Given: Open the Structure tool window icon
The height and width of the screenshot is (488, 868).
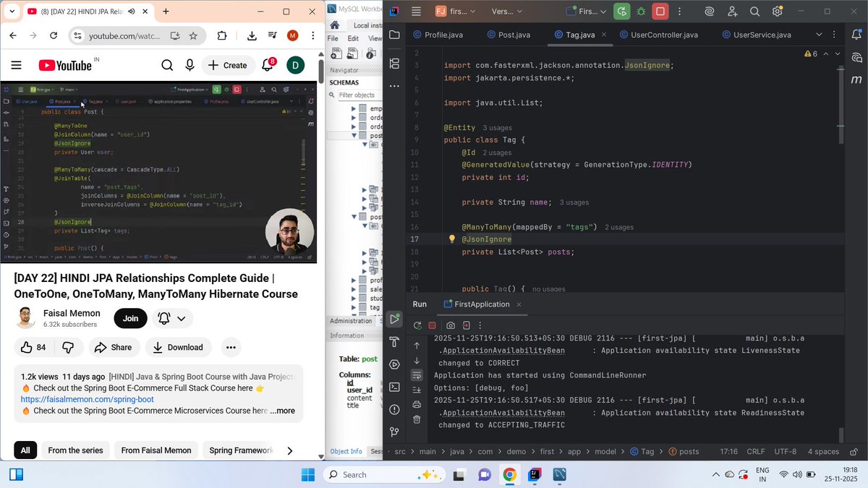Looking at the screenshot, I should click(x=394, y=64).
